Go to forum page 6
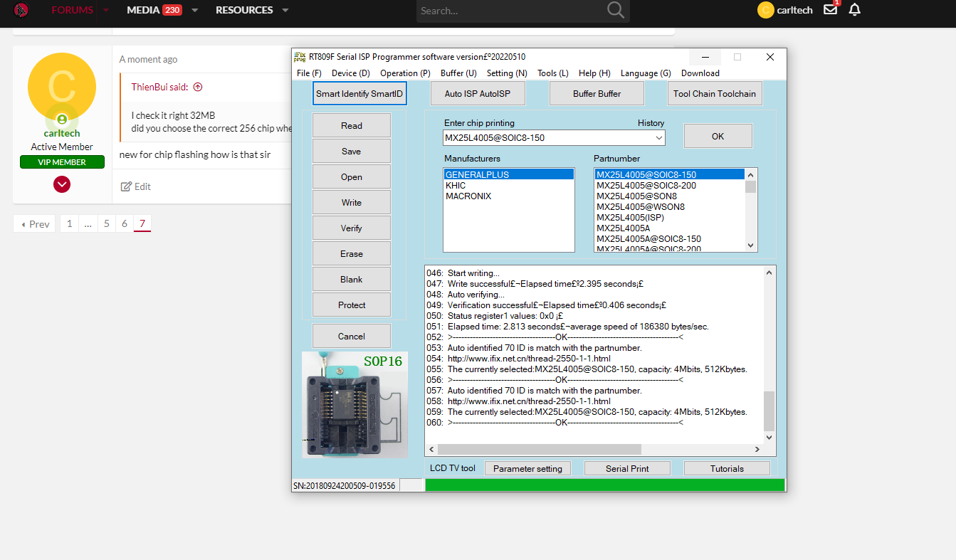956x560 pixels. pos(124,223)
